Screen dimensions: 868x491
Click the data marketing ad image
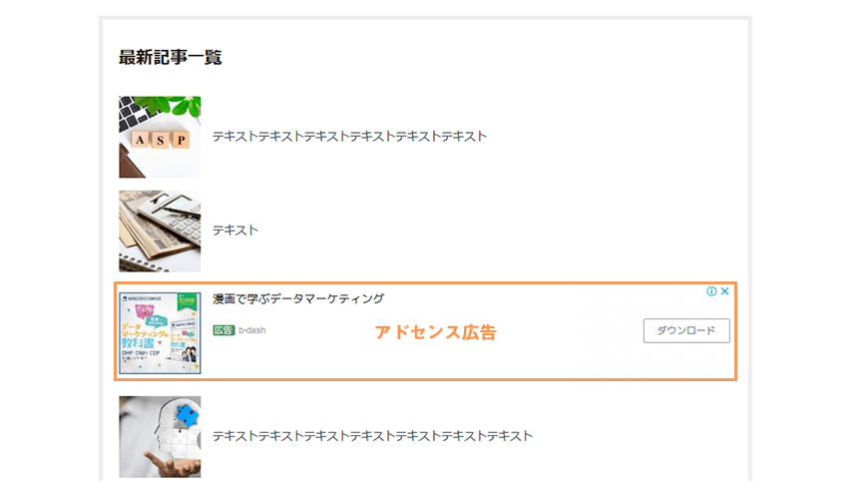click(x=160, y=332)
